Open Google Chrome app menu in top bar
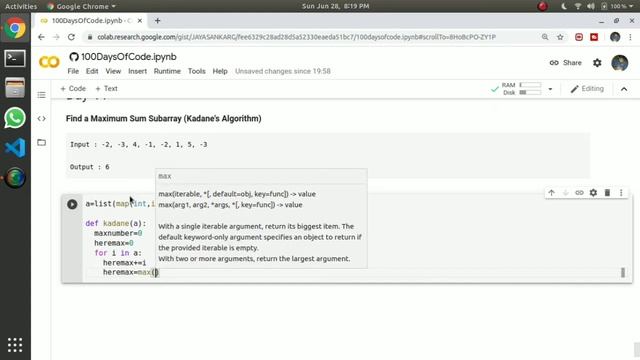Viewport: 640px width, 360px height. [82, 6]
